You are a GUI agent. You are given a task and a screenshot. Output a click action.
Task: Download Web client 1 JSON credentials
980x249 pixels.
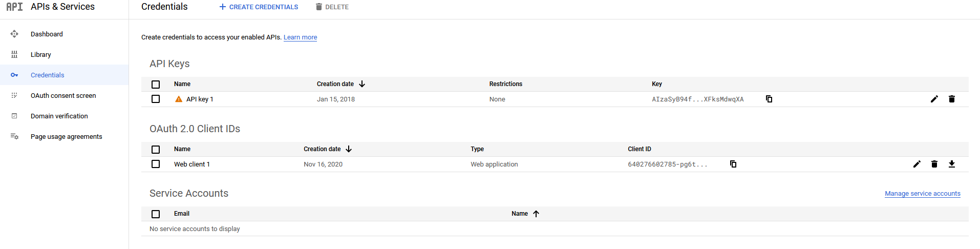951,164
